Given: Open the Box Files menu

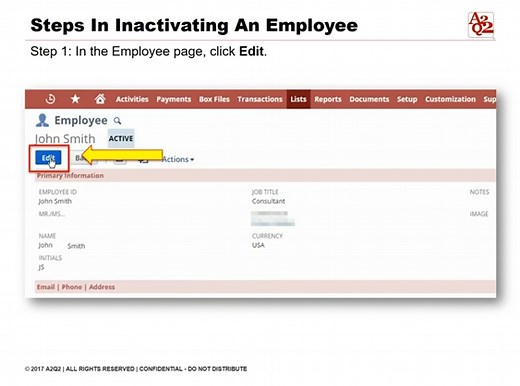Looking at the screenshot, I should (214, 99).
